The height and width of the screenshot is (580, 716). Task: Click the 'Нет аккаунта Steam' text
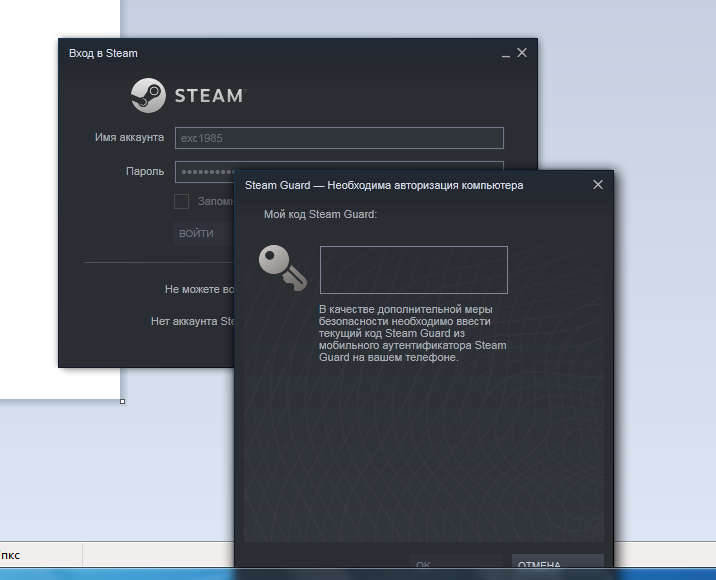pyautogui.click(x=193, y=321)
